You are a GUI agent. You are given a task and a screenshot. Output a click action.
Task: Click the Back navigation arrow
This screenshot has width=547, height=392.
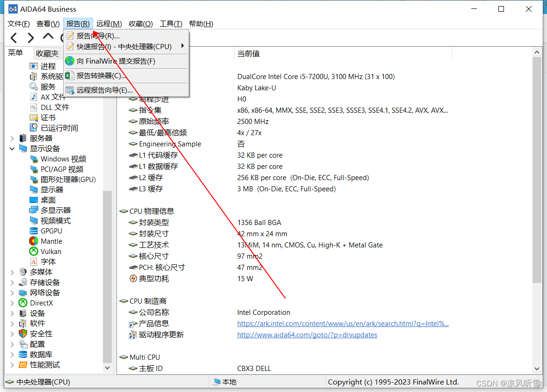(x=14, y=37)
